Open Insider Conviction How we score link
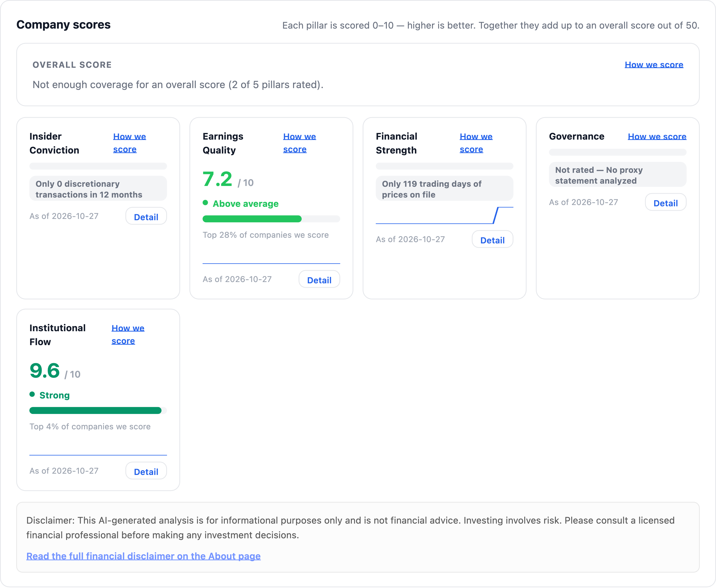716x588 pixels. [x=129, y=143]
